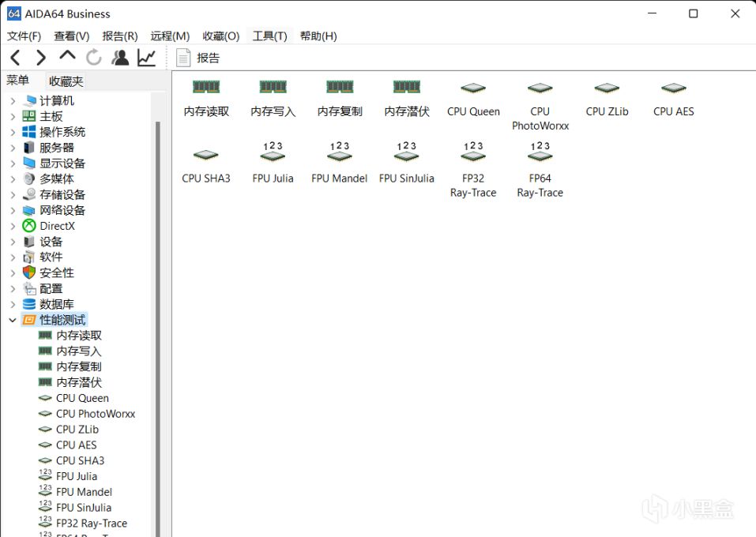The width and height of the screenshot is (756, 537).
Task: Open CPU PhotoWorxx icon in main pane
Action: click(x=540, y=88)
